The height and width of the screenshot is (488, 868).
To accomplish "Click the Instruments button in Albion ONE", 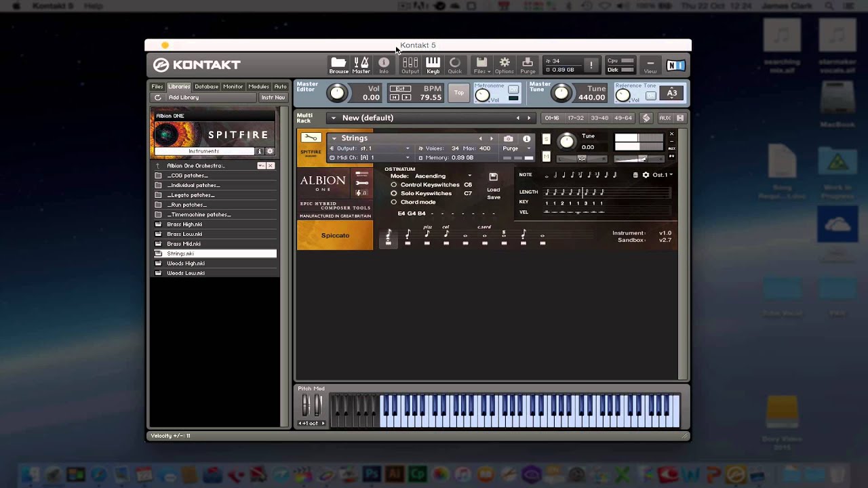I will coord(204,151).
